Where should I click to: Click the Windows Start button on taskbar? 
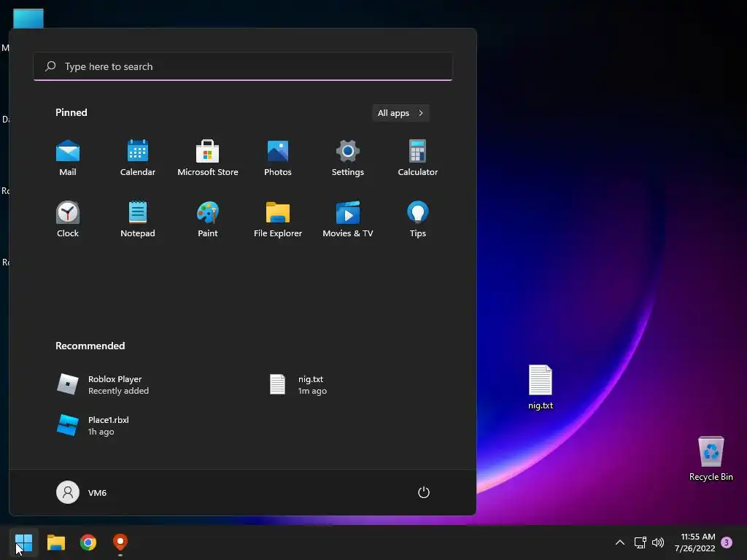coord(23,542)
